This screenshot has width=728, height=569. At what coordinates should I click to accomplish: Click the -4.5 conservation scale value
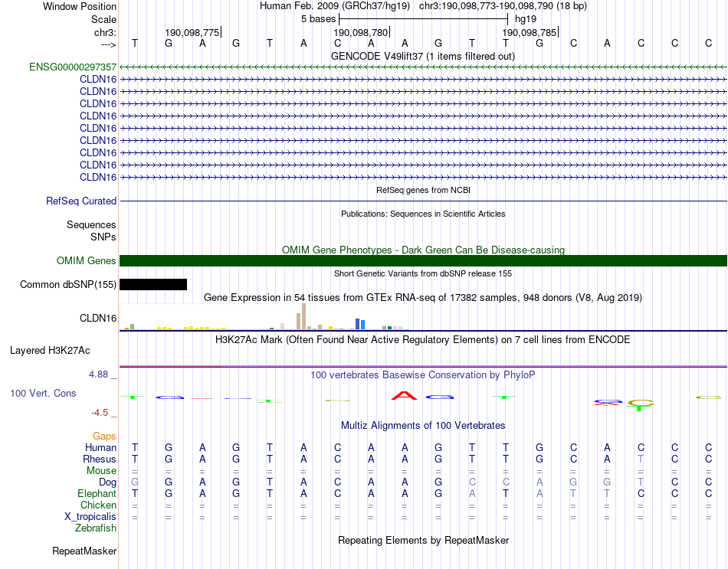(100, 412)
